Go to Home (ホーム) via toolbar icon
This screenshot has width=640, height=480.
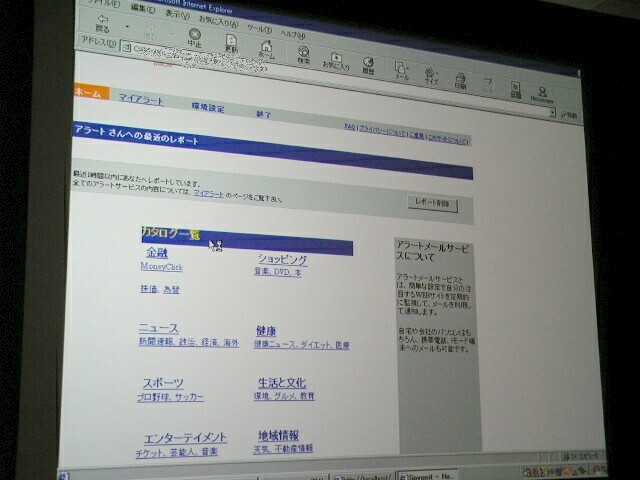click(267, 49)
